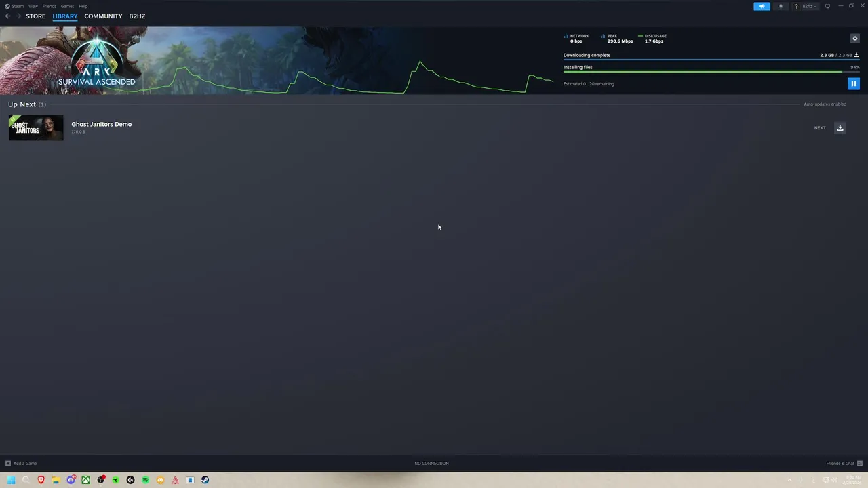This screenshot has width=868, height=488.
Task: Open the Steam menu
Action: click(14, 6)
